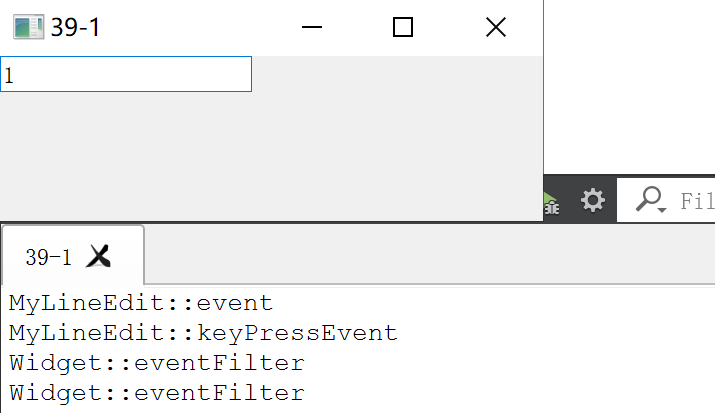Click the last Widget::eventFilter output line
The image size is (715, 413).
[x=157, y=393]
